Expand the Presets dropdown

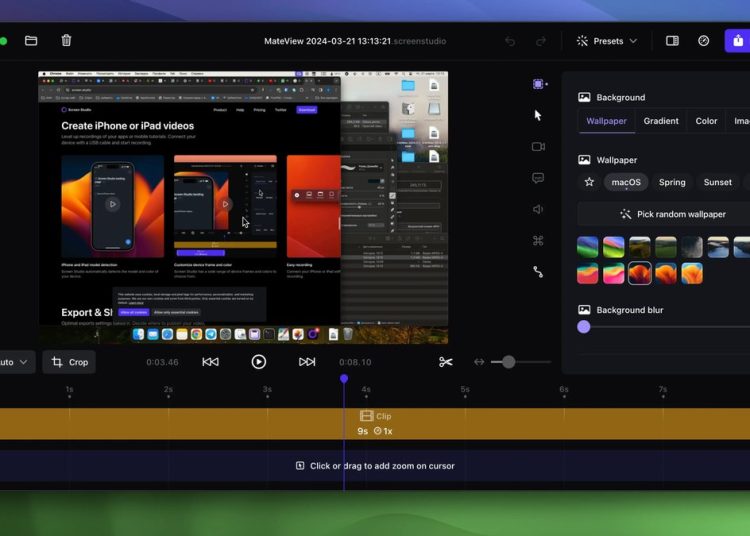607,41
